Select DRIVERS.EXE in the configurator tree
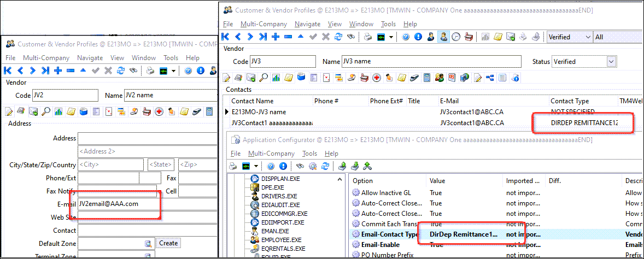Viewport: 644px width, 259px height. click(279, 196)
